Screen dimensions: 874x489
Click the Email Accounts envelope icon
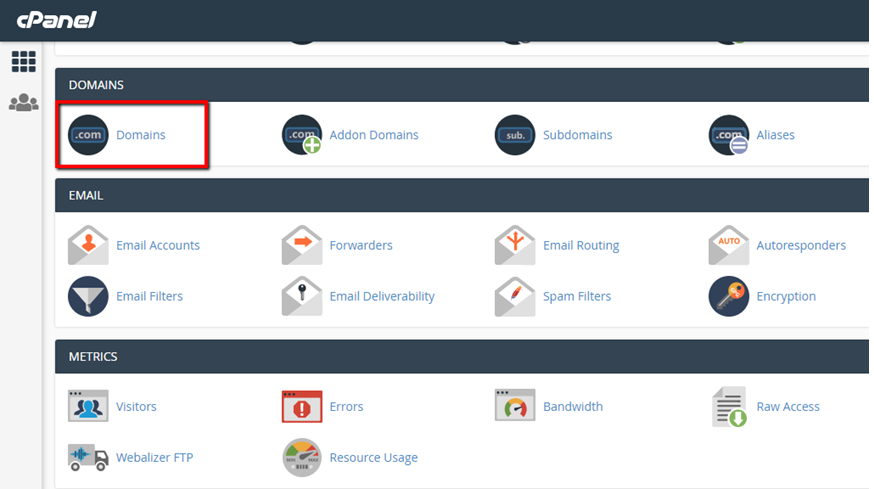[88, 245]
